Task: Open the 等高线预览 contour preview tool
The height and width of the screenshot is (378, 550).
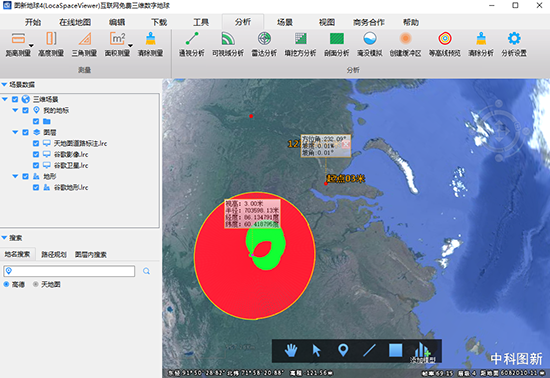Action: [445, 45]
